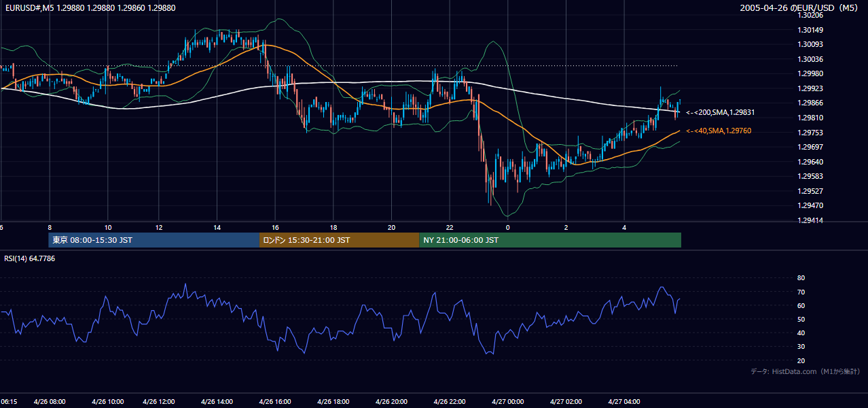Click the RSI 40 level label
This screenshot has height=408, width=868.
click(x=801, y=333)
